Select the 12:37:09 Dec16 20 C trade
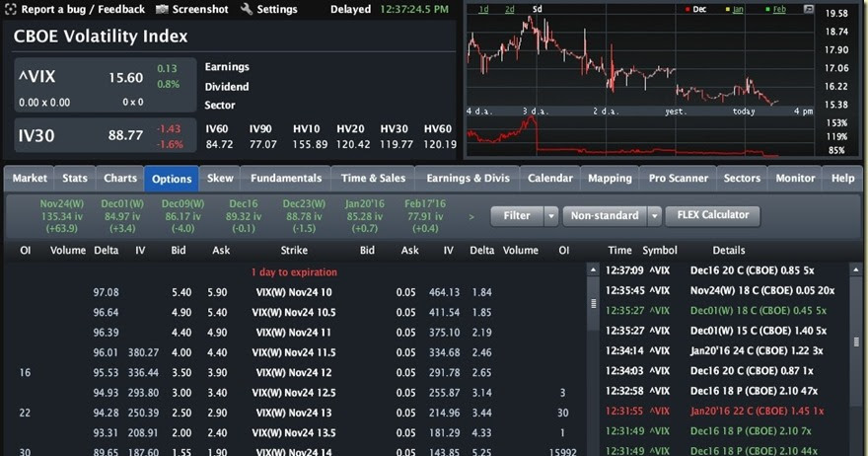This screenshot has height=456, width=868. 724,270
